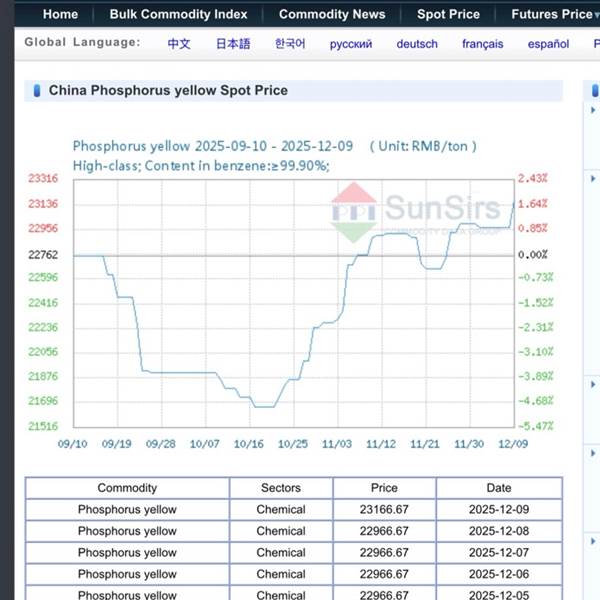Click the High-class benzene content subtitle
This screenshot has height=600, width=600.
pyautogui.click(x=201, y=166)
